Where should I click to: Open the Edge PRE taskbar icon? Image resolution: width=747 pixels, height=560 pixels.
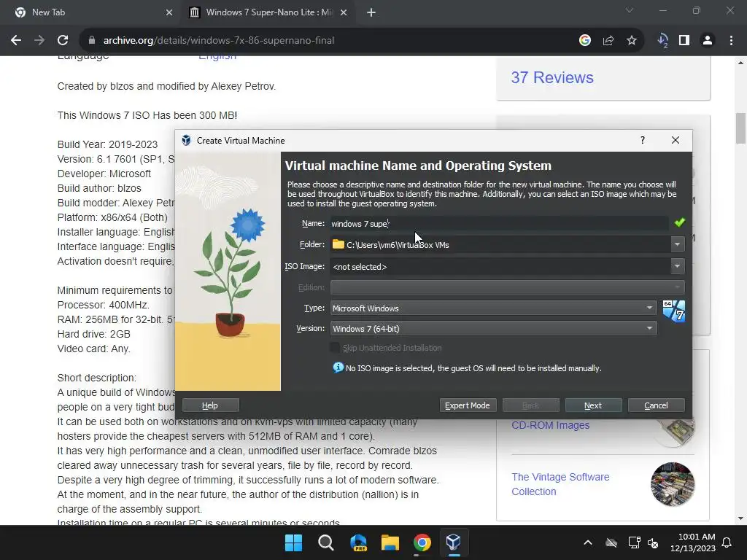358,542
